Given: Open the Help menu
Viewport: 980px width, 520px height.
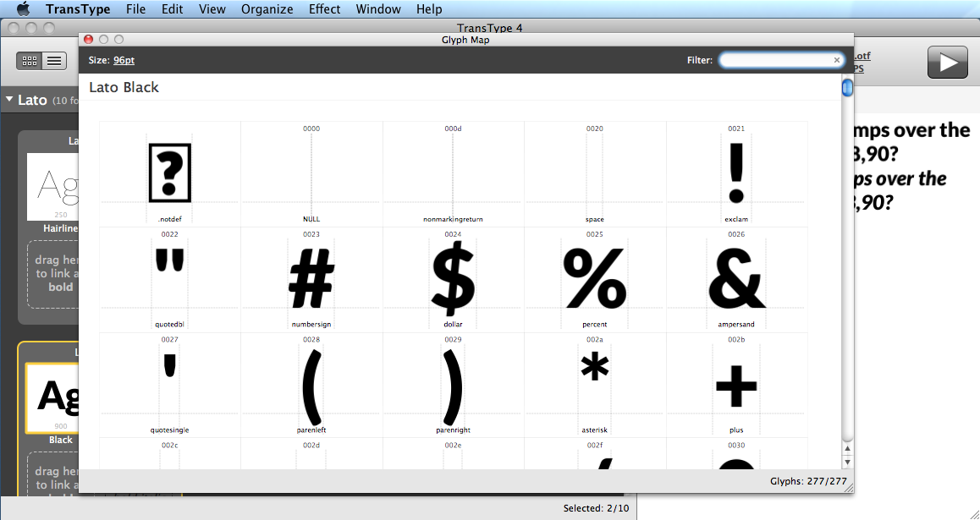Looking at the screenshot, I should pyautogui.click(x=429, y=8).
